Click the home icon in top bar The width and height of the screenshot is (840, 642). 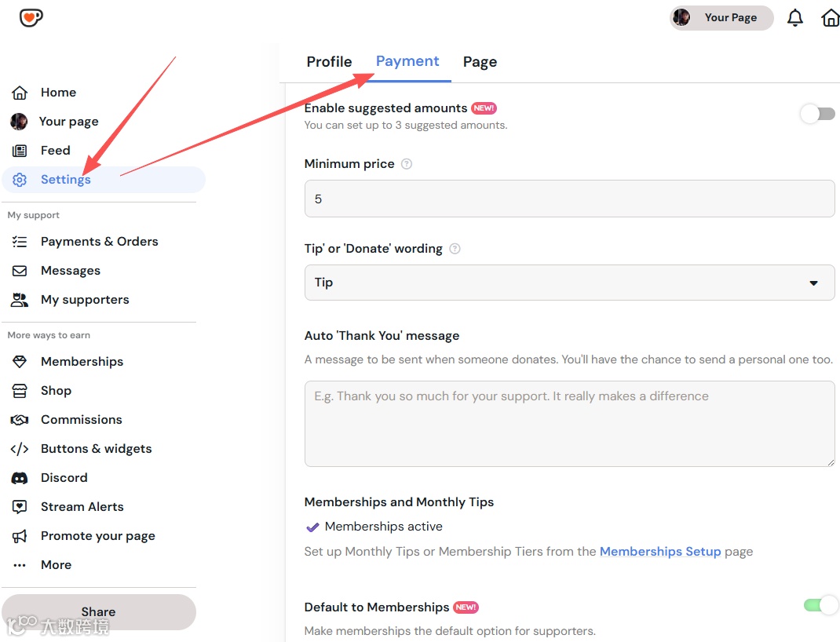coord(830,18)
